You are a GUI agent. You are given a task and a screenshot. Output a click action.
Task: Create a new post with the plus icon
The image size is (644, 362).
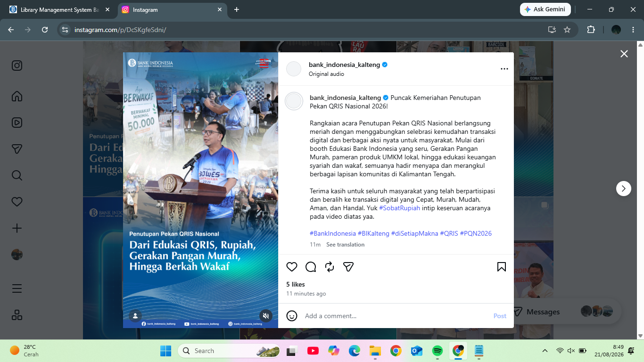pos(17,228)
